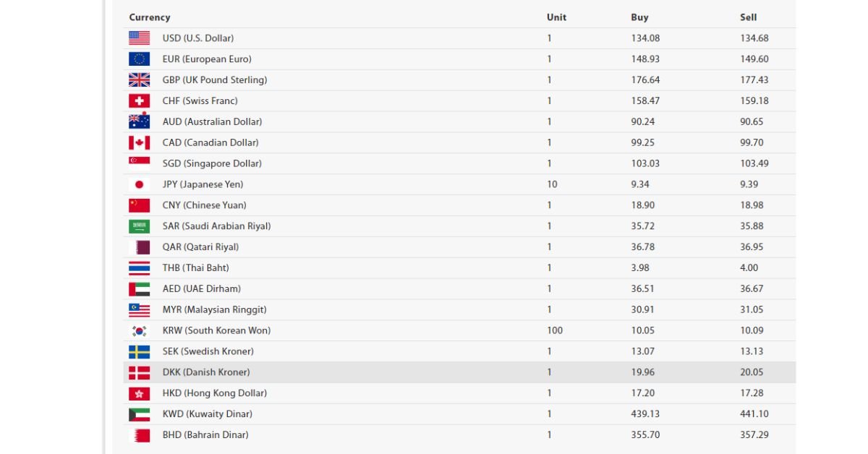Select the Sell column header
Viewport: 868px width, 454px height.
coord(748,17)
